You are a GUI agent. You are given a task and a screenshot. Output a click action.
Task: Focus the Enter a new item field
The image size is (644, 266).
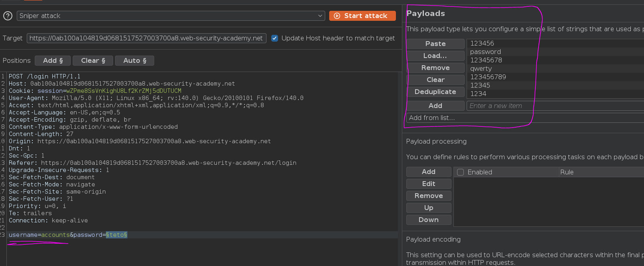pyautogui.click(x=555, y=106)
